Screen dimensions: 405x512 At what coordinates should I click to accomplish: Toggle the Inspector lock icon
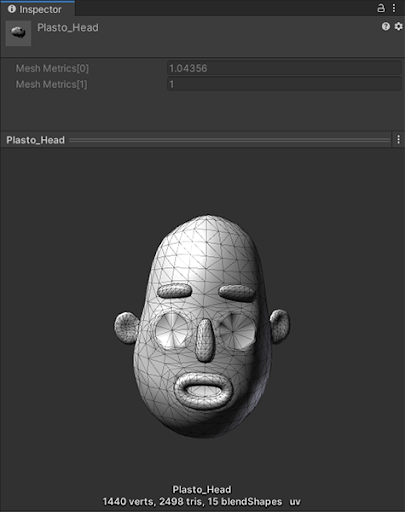pos(381,8)
